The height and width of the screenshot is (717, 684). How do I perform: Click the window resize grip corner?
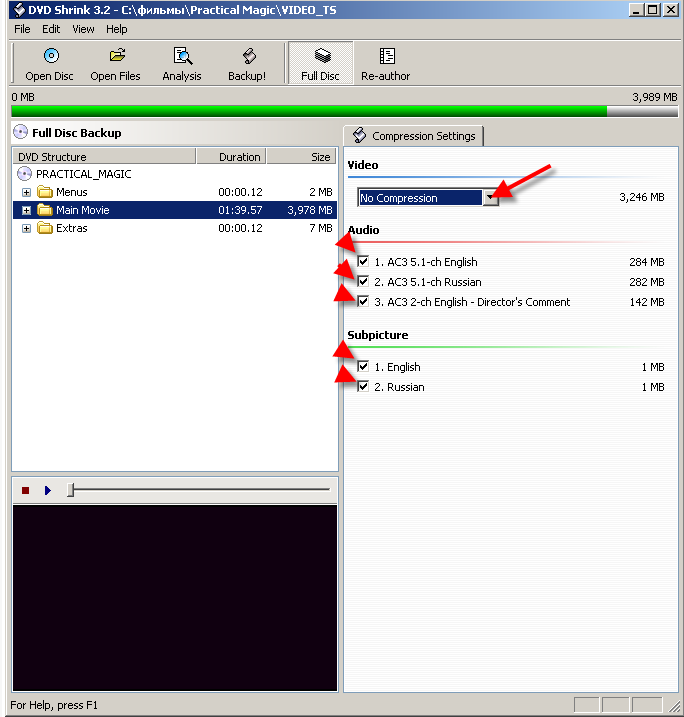[674, 706]
